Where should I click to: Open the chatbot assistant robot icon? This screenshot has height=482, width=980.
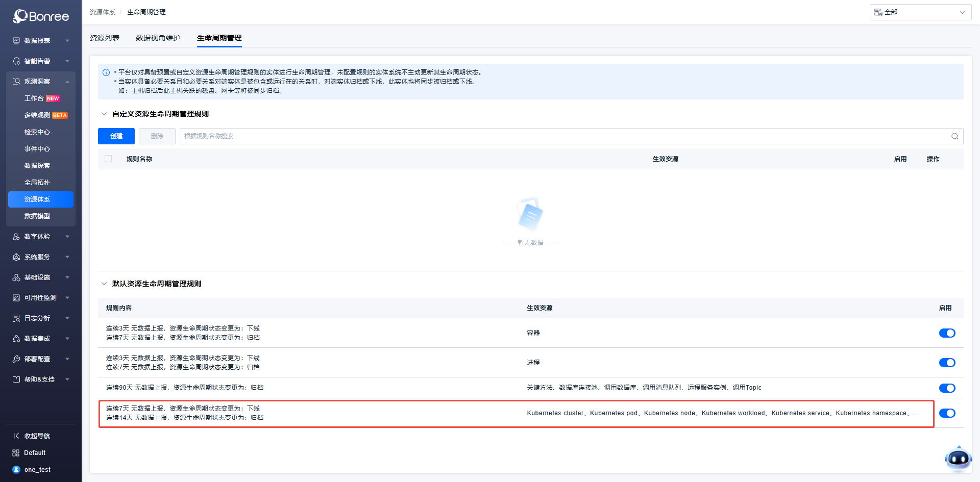958,459
